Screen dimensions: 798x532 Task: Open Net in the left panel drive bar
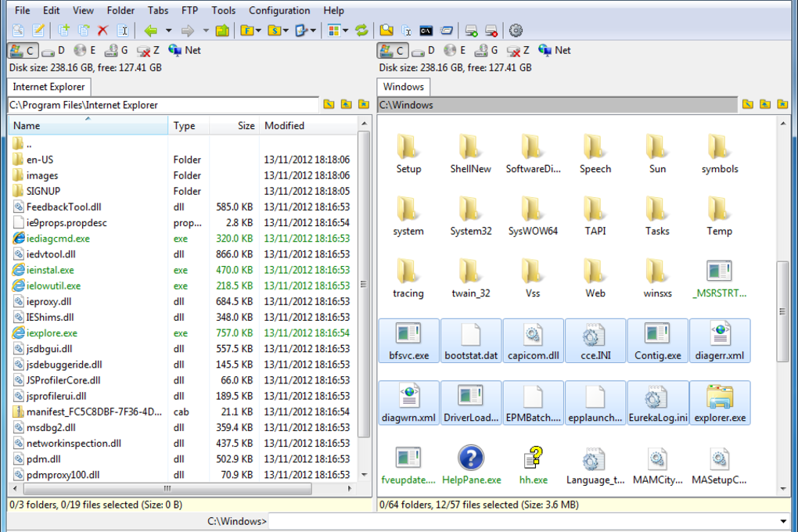coord(185,50)
